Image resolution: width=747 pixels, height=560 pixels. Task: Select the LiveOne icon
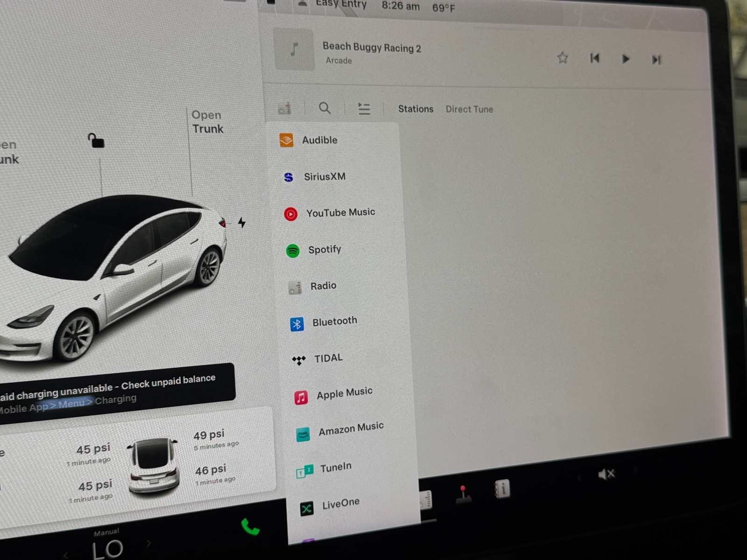pos(307,508)
